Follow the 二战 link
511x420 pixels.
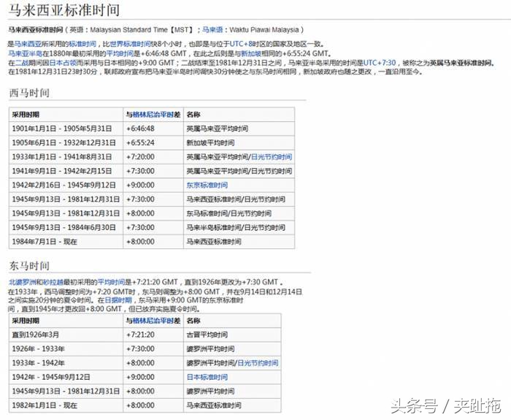point(22,63)
